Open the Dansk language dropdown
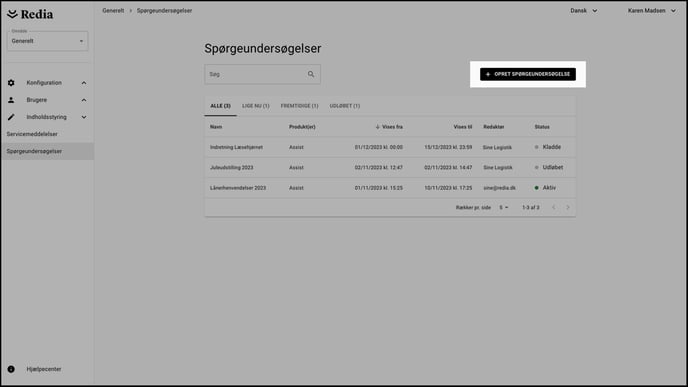This screenshot has height=387, width=688. coord(584,11)
